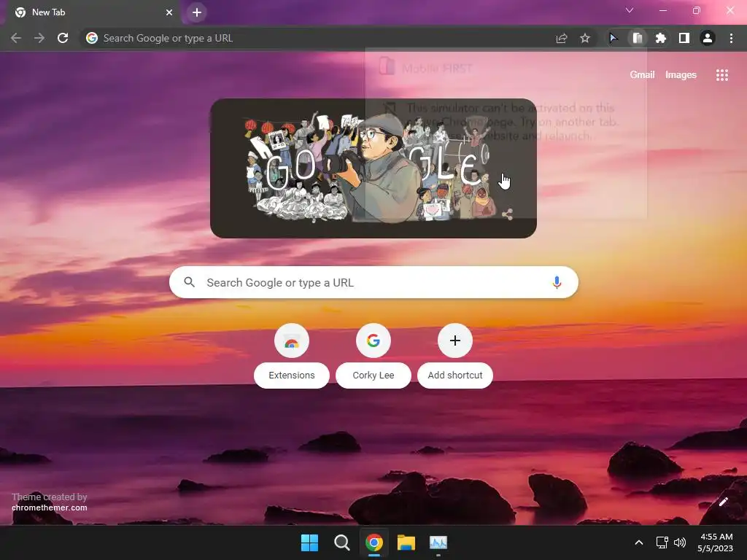
Task: Share the Google Doodle
Action: click(x=508, y=214)
